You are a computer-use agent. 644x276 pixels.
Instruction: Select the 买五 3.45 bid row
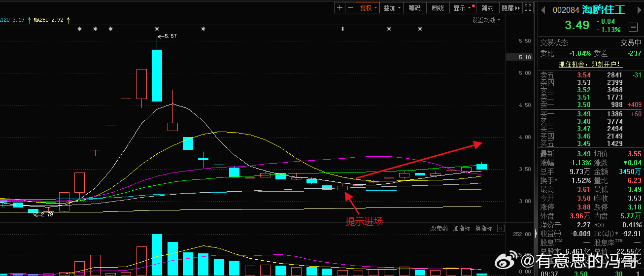coord(591,143)
